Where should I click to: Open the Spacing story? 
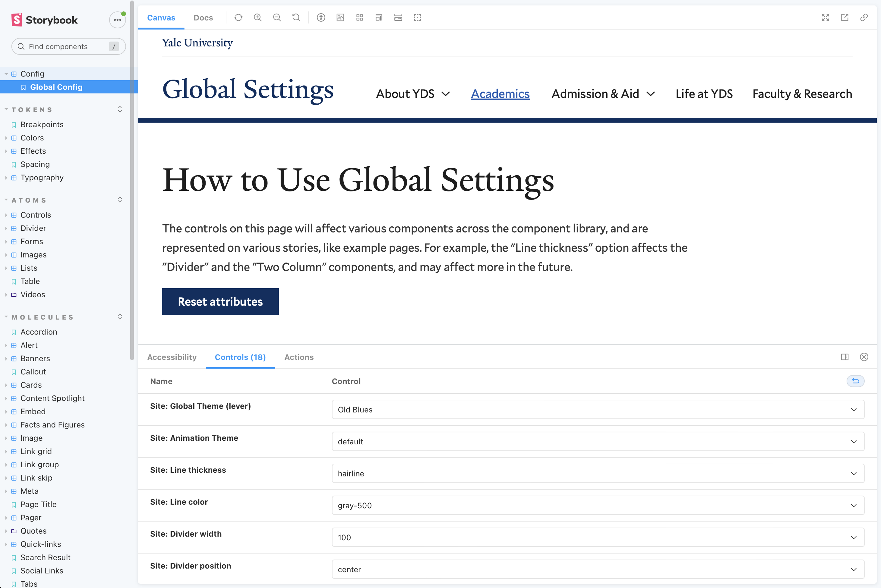tap(35, 164)
